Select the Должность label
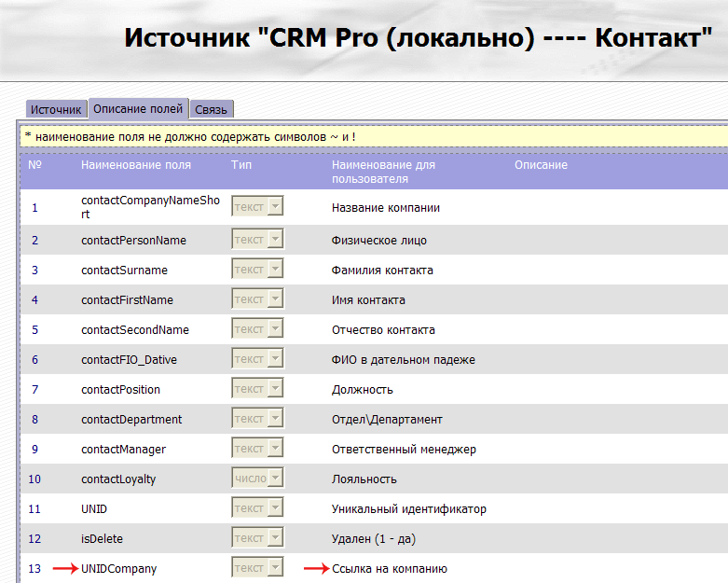Viewport: 728px width, 583px height. 363,389
